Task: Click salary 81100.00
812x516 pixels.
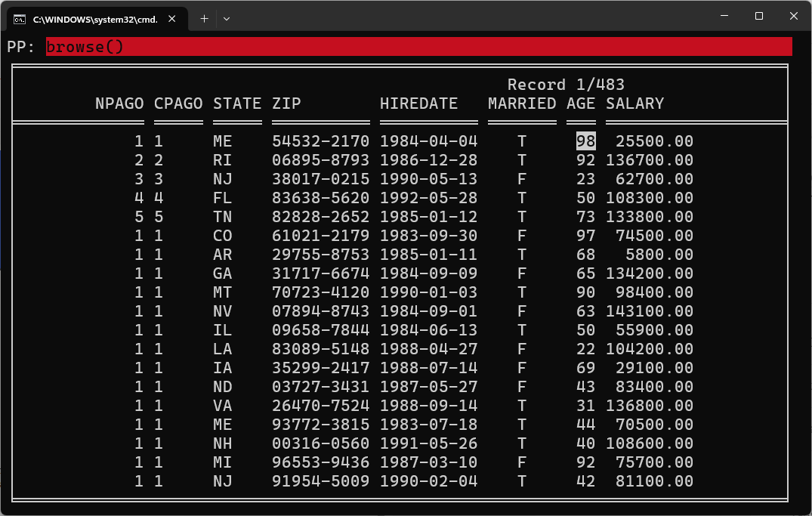Action: [655, 481]
